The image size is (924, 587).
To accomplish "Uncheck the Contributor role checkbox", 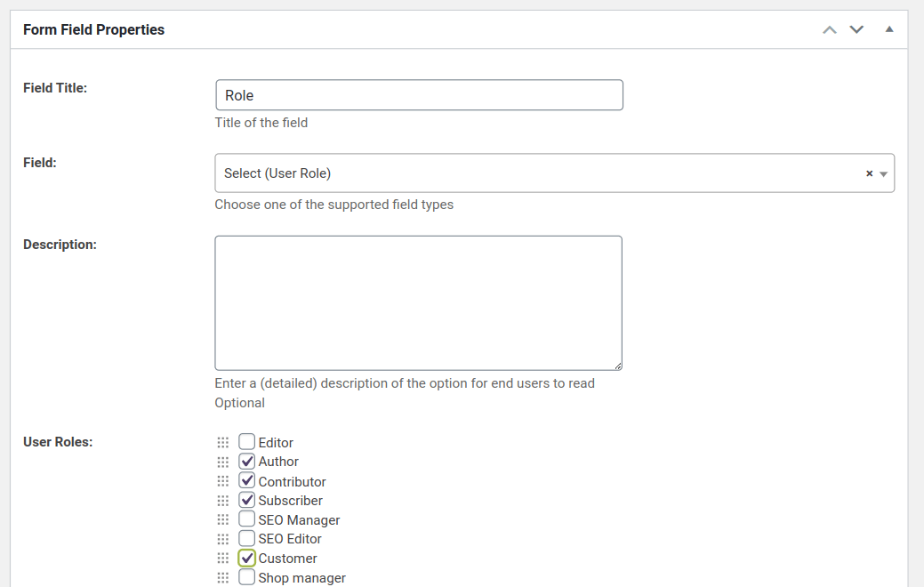I will coord(247,480).
